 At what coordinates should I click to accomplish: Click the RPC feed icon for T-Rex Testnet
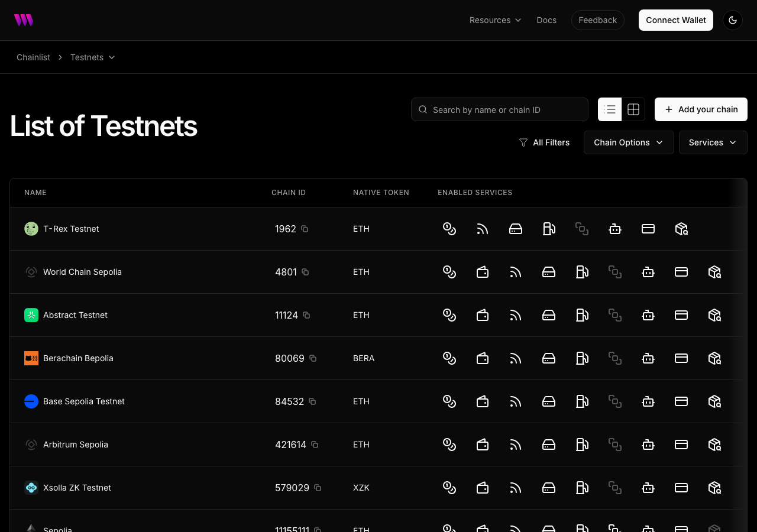click(483, 229)
